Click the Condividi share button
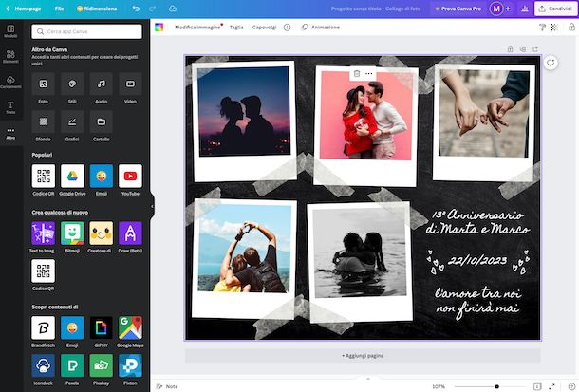The image size is (579, 392). pos(555,9)
